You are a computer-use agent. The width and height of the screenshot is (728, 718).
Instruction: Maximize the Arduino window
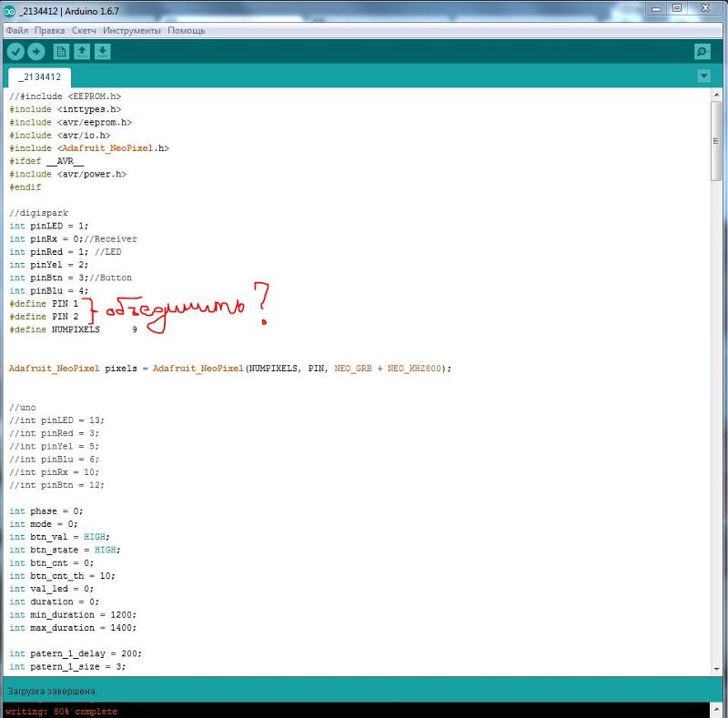[x=677, y=8]
